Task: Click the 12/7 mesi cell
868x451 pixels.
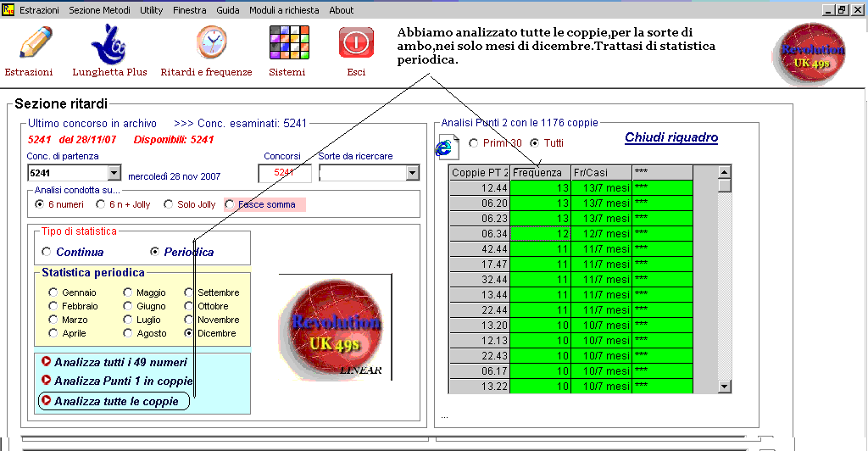Action: tap(601, 233)
